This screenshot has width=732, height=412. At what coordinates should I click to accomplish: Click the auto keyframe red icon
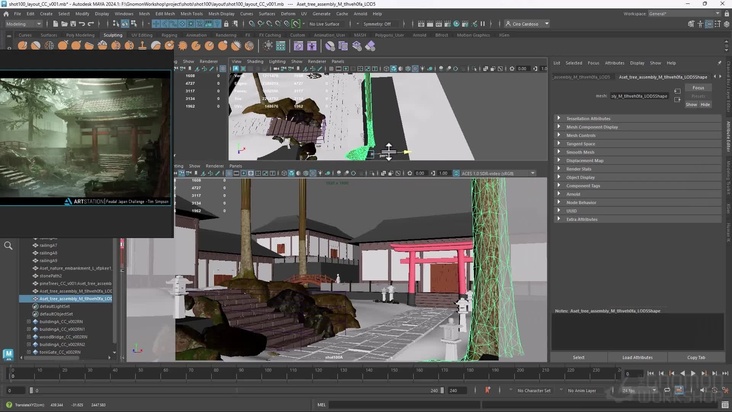click(x=487, y=390)
